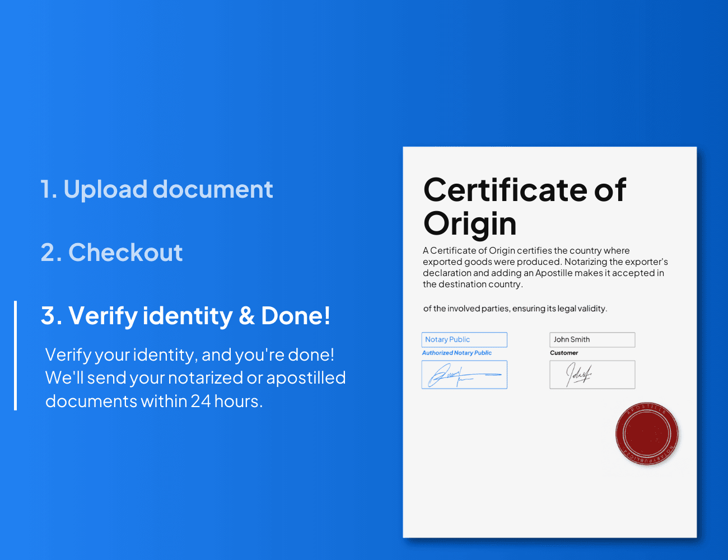Click the customer signature box

point(592,375)
